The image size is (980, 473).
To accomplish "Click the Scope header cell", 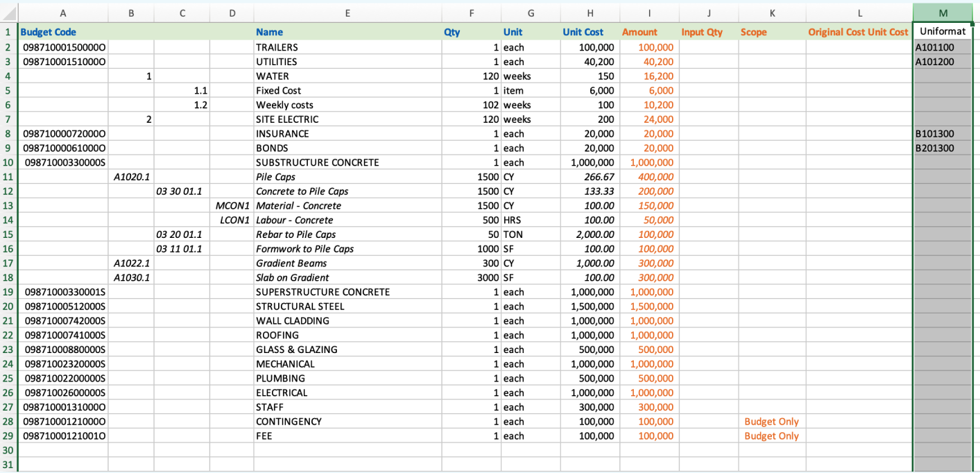I will click(x=772, y=32).
